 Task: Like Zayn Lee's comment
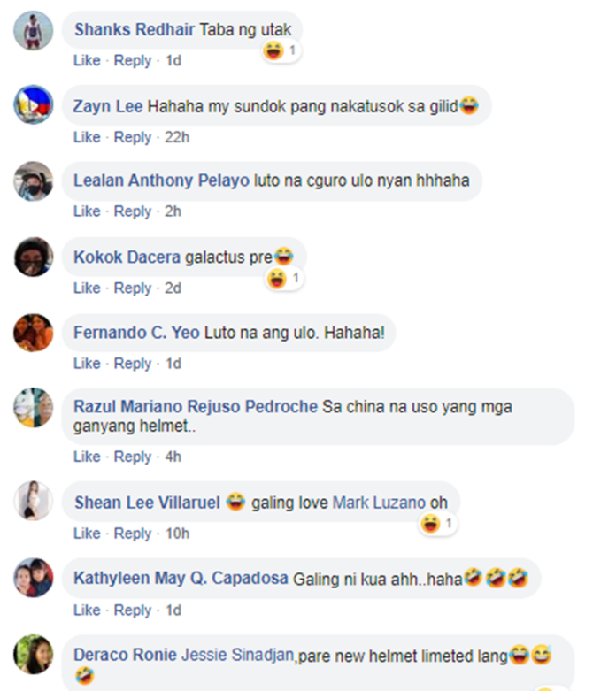(87, 137)
